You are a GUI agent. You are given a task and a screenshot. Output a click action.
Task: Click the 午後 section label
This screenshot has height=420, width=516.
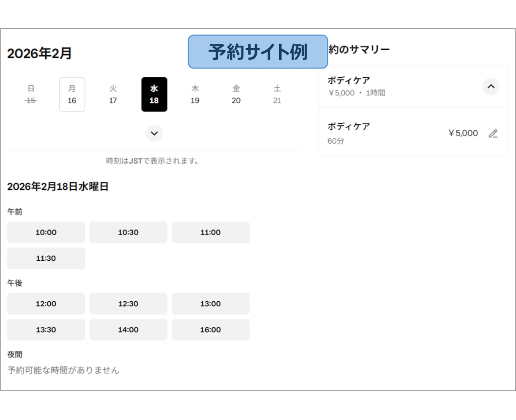[15, 283]
